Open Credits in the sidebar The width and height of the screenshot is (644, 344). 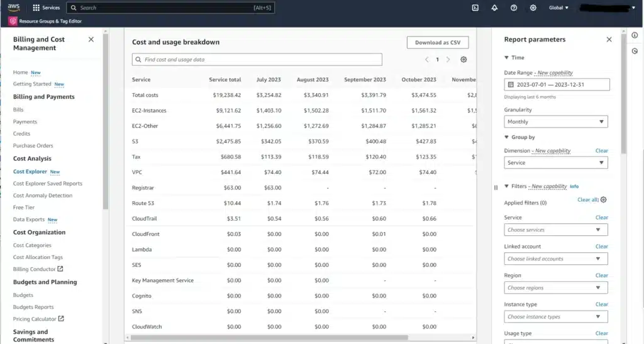click(21, 133)
